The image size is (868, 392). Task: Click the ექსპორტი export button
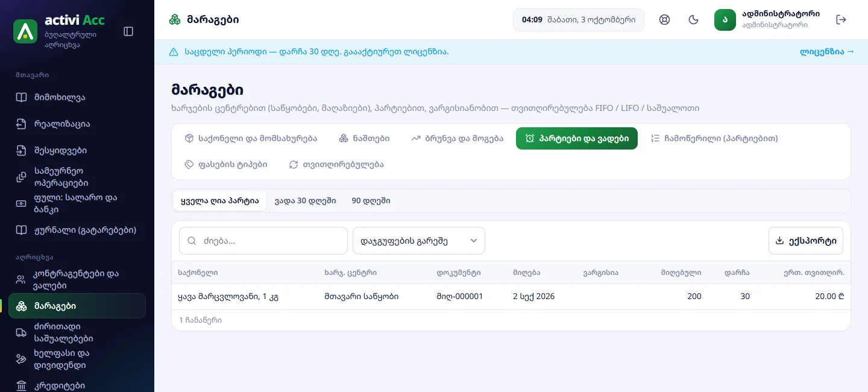[806, 241]
